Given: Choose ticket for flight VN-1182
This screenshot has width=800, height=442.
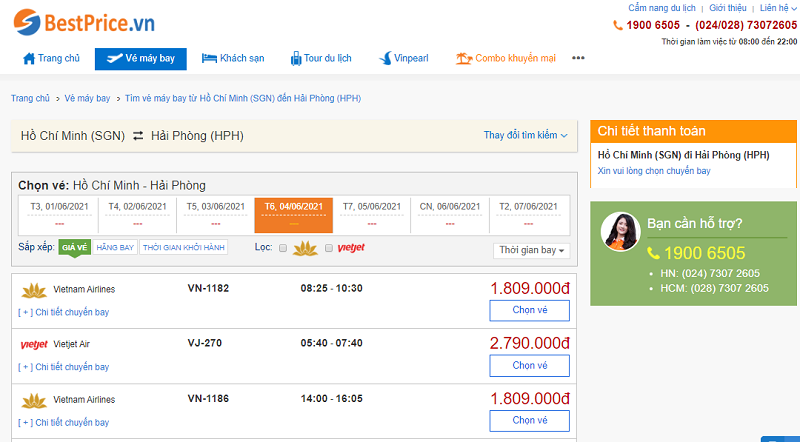Looking at the screenshot, I should coord(530,310).
